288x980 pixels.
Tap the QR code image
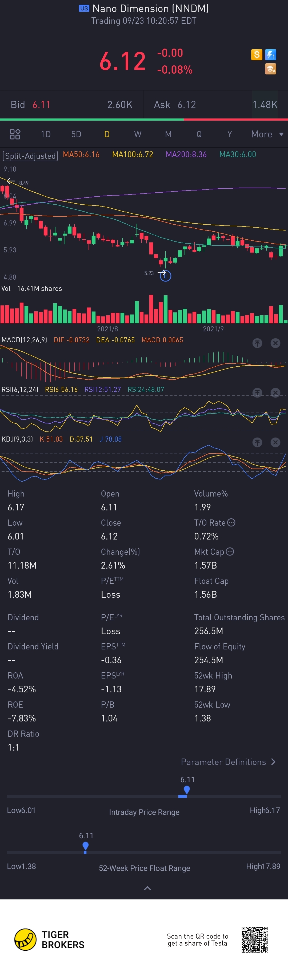pyautogui.click(x=254, y=939)
